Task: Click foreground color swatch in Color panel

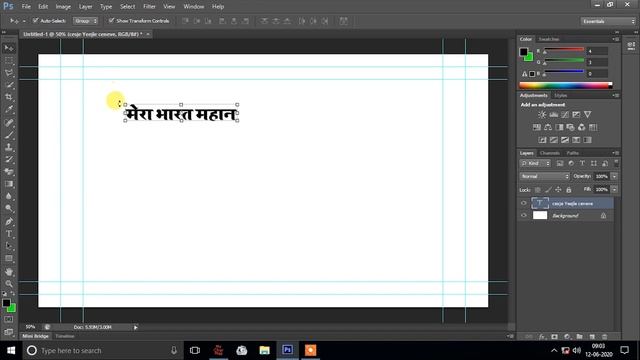Action: coord(523,52)
